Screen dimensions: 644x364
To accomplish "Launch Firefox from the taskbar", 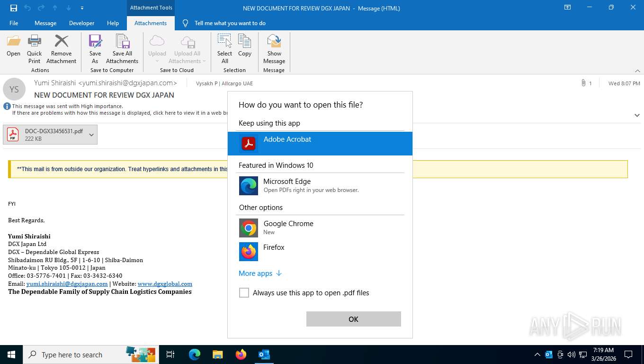I will pos(241,355).
